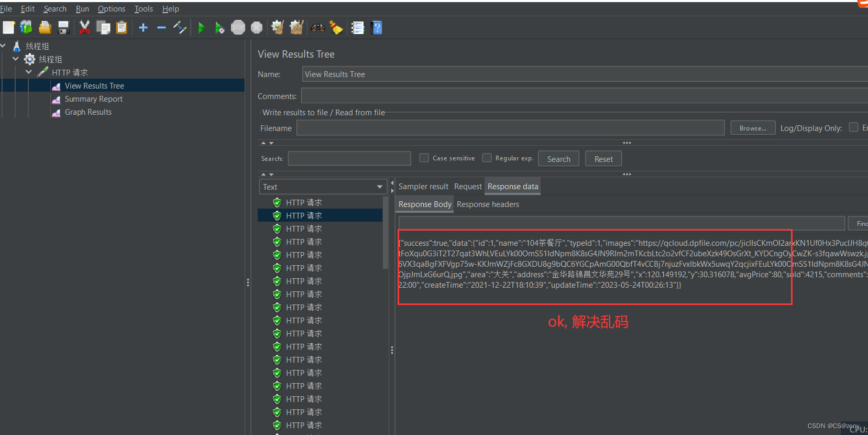This screenshot has width=868, height=435.
Task: Open the Run menu
Action: click(82, 9)
